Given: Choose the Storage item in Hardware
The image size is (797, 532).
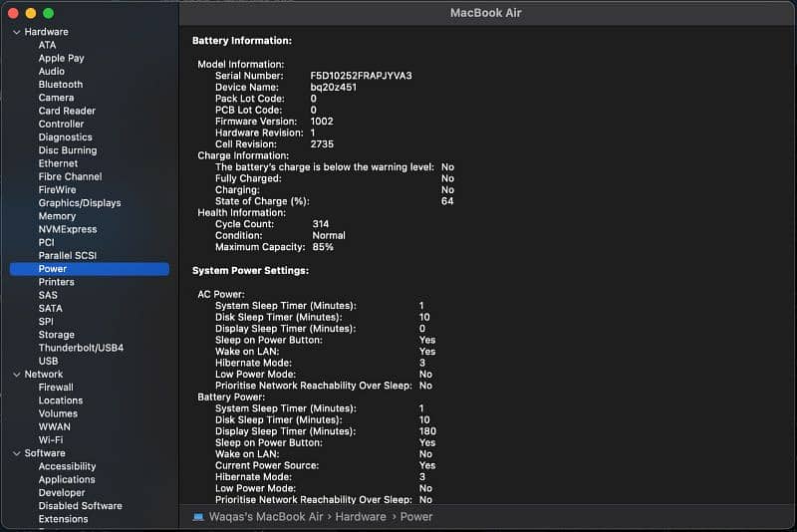Looking at the screenshot, I should click(57, 335).
